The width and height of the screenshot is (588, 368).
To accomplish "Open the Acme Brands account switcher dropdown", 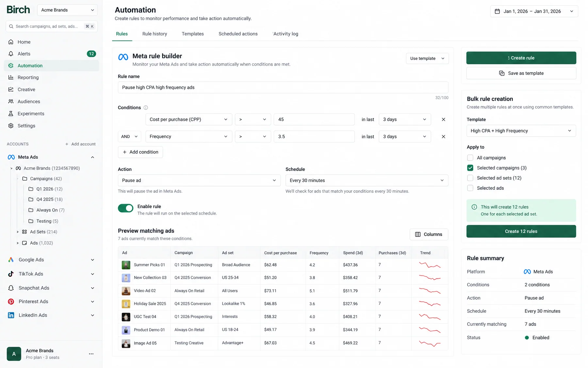I will tap(67, 10).
